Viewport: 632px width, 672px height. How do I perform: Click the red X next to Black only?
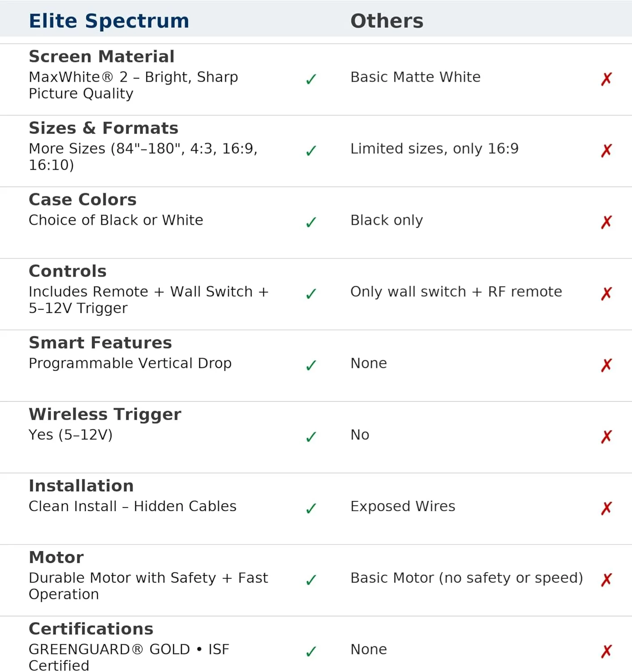pos(606,222)
